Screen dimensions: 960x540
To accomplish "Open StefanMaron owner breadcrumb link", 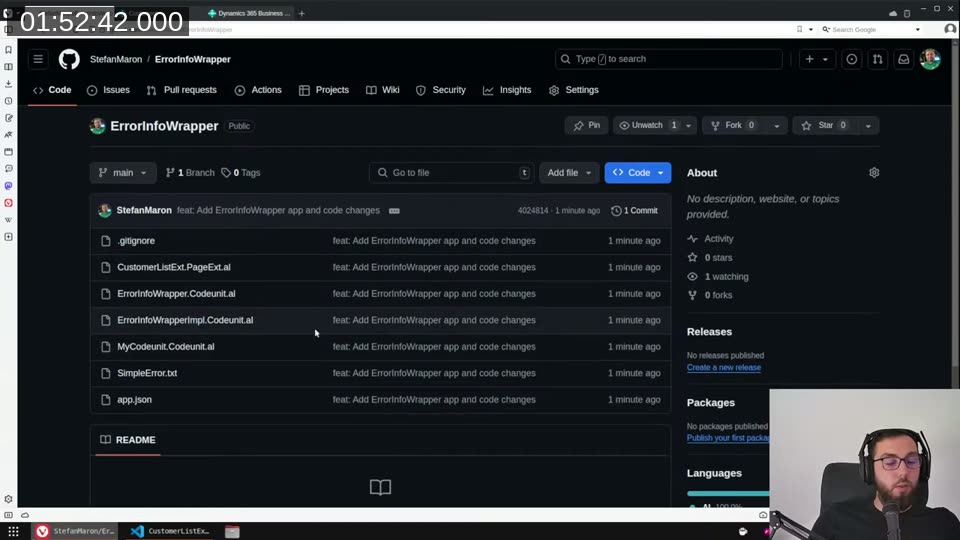I will click(116, 59).
